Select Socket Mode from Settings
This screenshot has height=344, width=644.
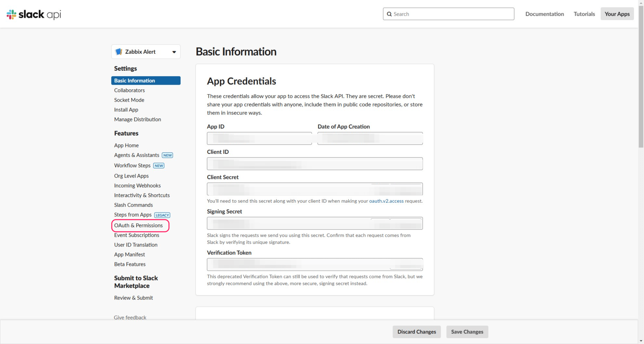(x=129, y=100)
